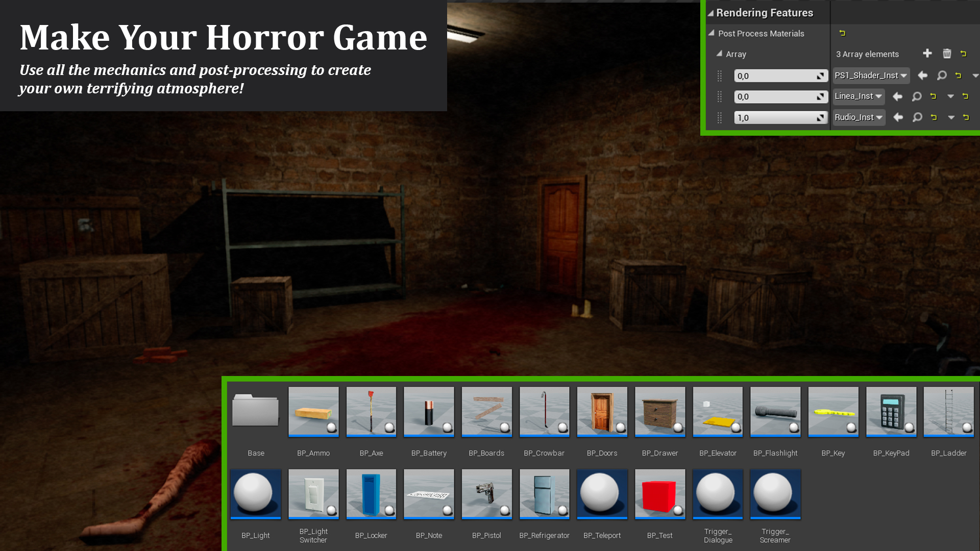
Task: Delete all array elements with trash icon
Action: (947, 54)
